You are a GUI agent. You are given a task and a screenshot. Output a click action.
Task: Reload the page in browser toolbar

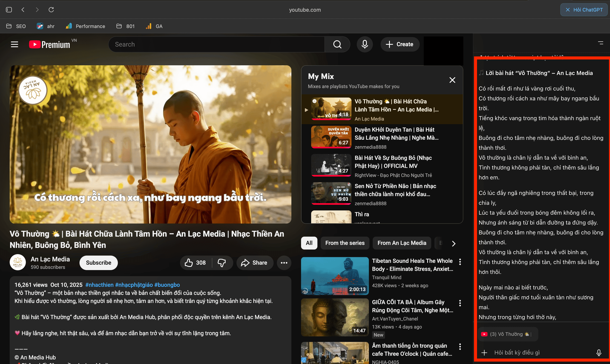click(51, 10)
